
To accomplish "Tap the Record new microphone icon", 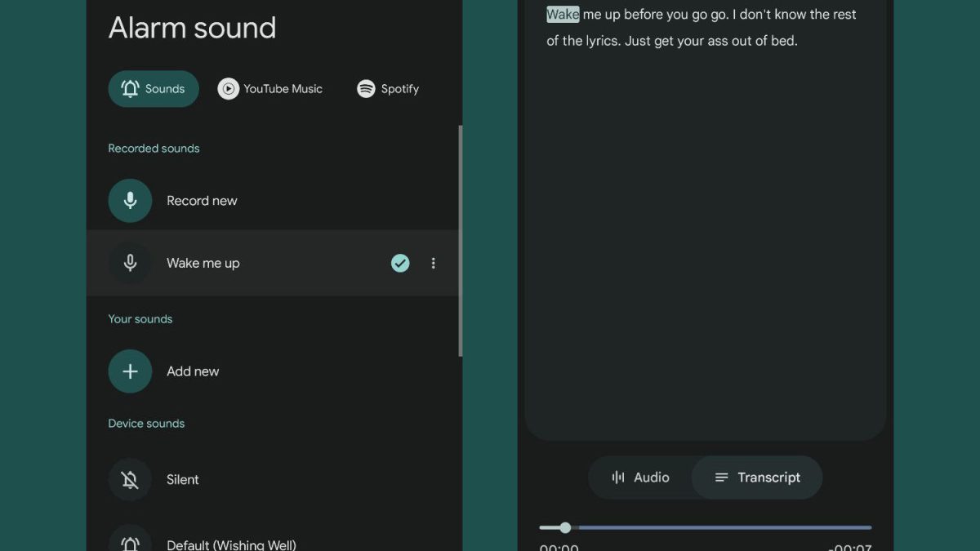I will pos(130,201).
